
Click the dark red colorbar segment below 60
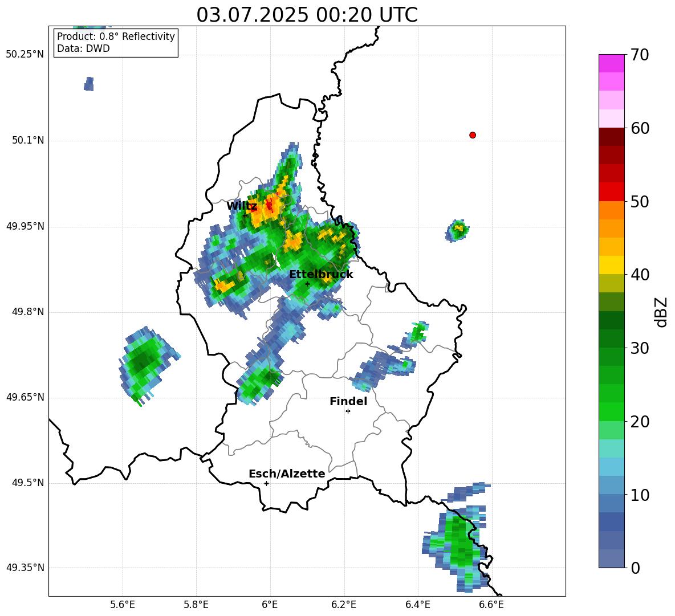click(611, 136)
